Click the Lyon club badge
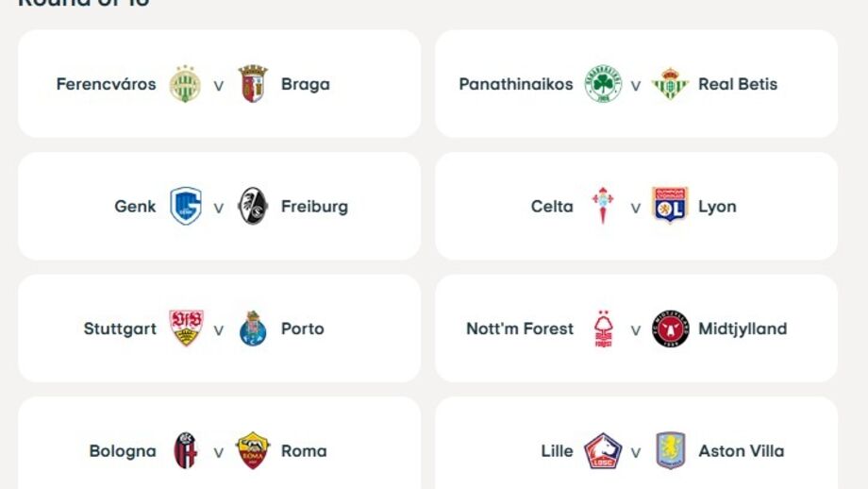Screen dimensions: 868x489 pyautogui.click(x=670, y=206)
